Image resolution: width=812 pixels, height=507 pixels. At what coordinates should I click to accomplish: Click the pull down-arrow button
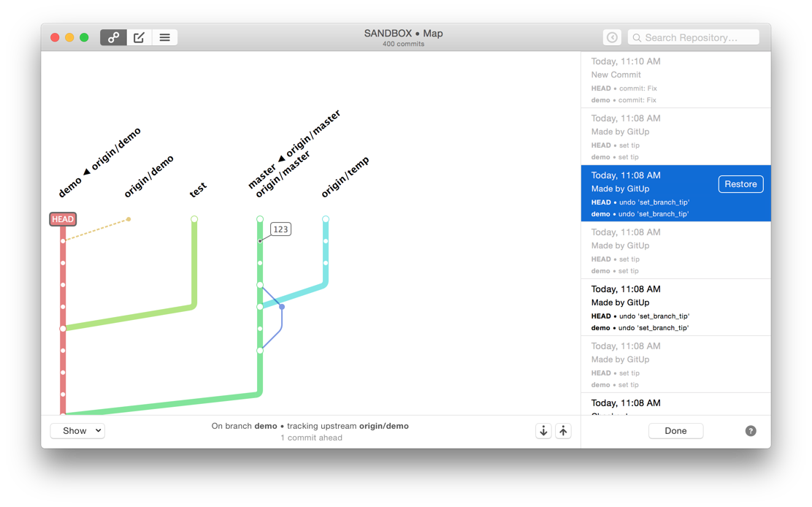tap(543, 431)
